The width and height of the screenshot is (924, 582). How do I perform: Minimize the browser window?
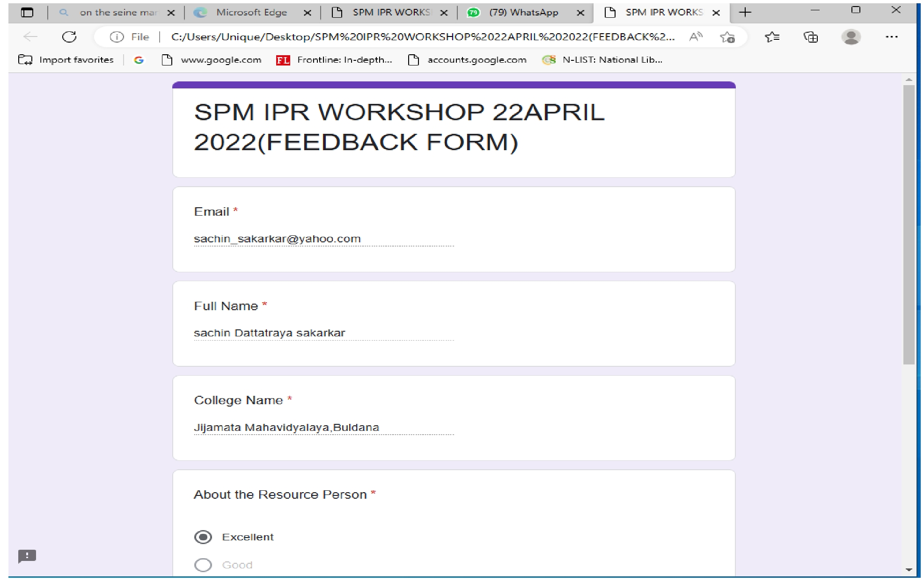pos(815,10)
